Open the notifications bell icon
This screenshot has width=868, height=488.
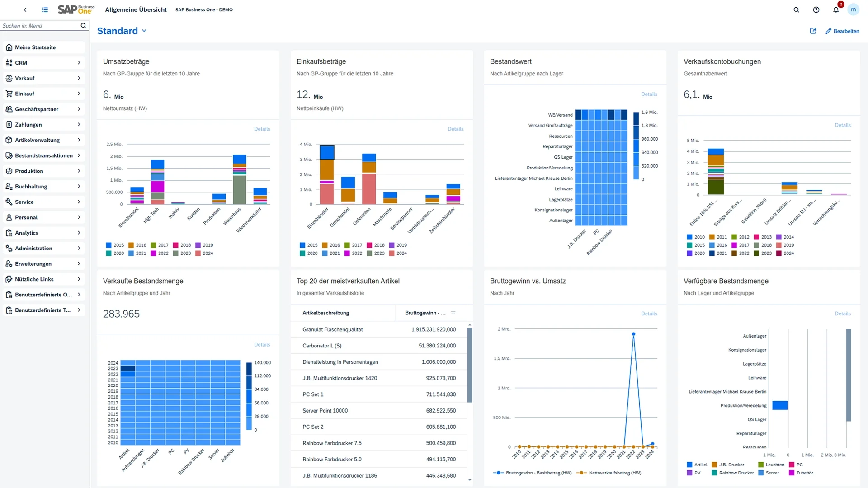pyautogui.click(x=836, y=9)
